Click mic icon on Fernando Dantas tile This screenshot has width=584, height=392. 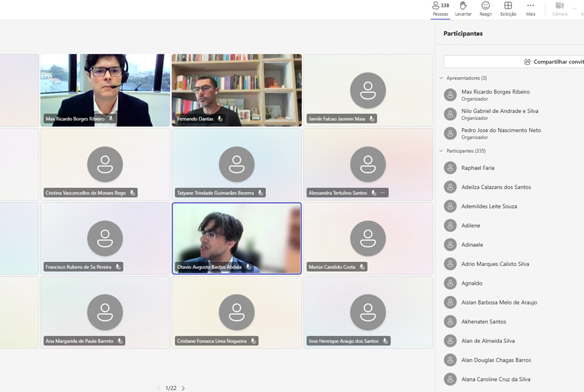(x=220, y=119)
